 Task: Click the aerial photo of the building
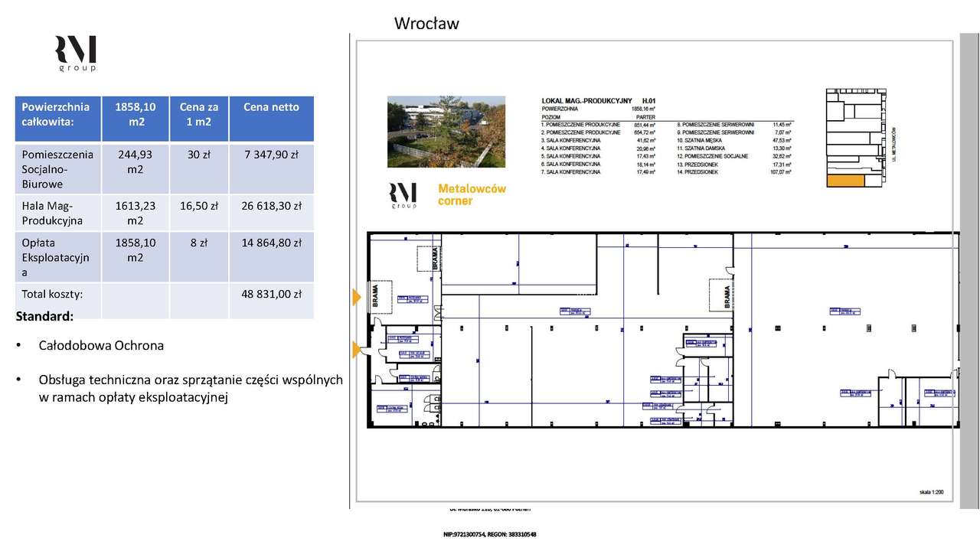[446, 132]
